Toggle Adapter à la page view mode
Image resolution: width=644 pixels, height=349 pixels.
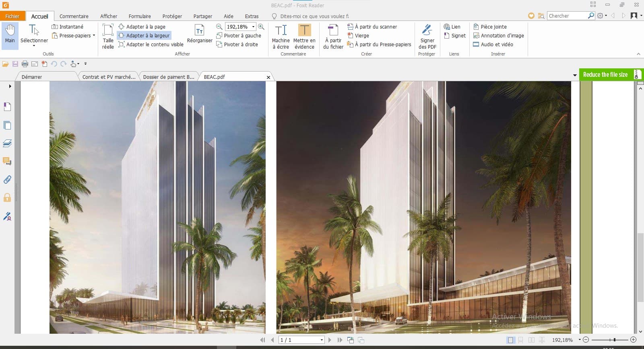(x=142, y=27)
